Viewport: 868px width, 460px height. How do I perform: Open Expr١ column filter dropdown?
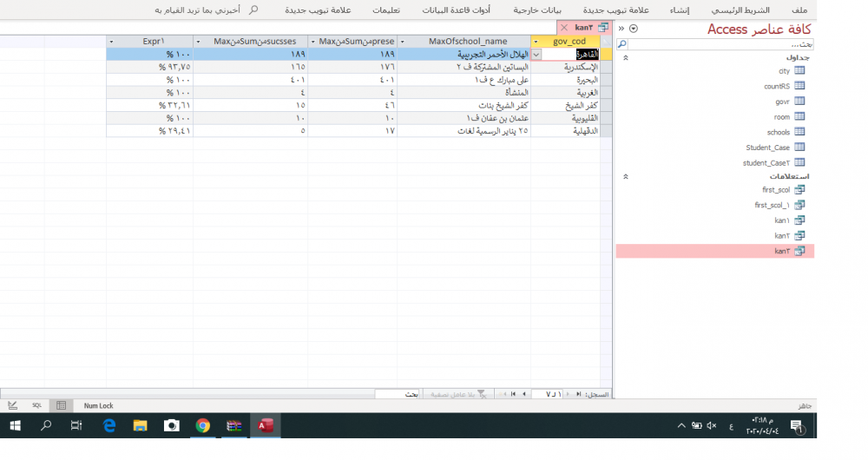pyautogui.click(x=111, y=42)
